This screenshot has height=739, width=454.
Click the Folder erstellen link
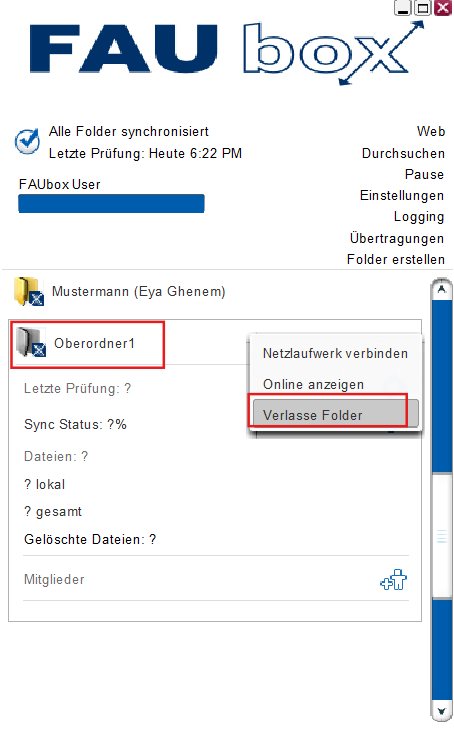pos(396,259)
